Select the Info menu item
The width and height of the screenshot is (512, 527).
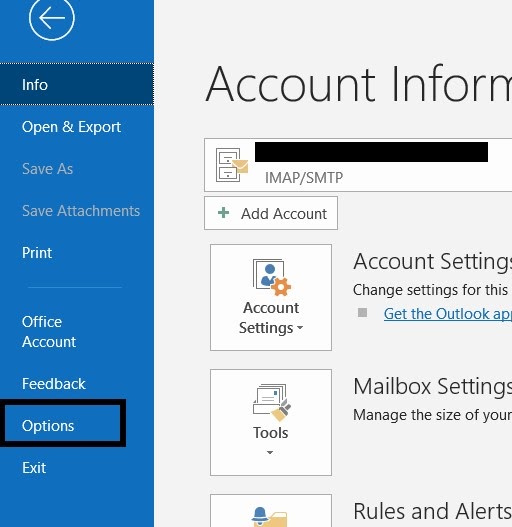[x=77, y=84]
